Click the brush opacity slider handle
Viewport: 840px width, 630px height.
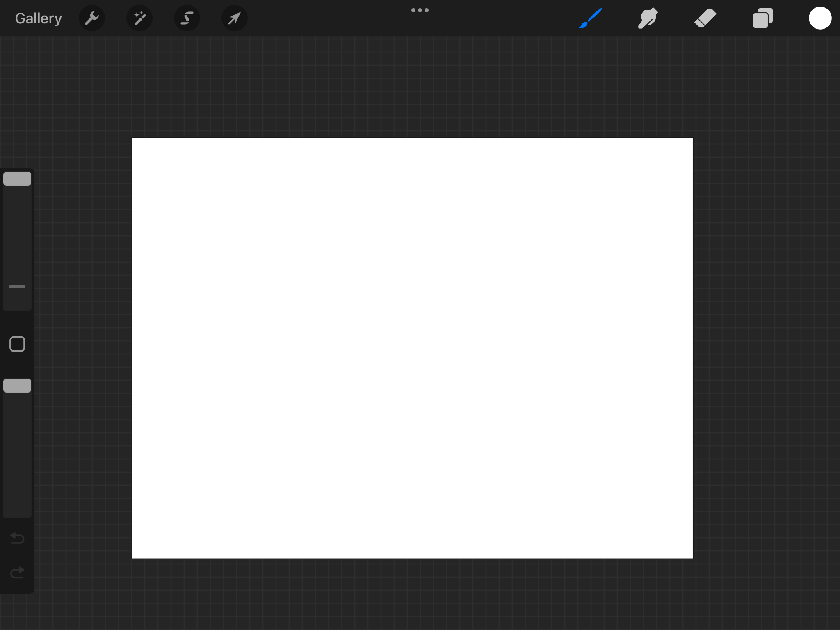pos(17,386)
